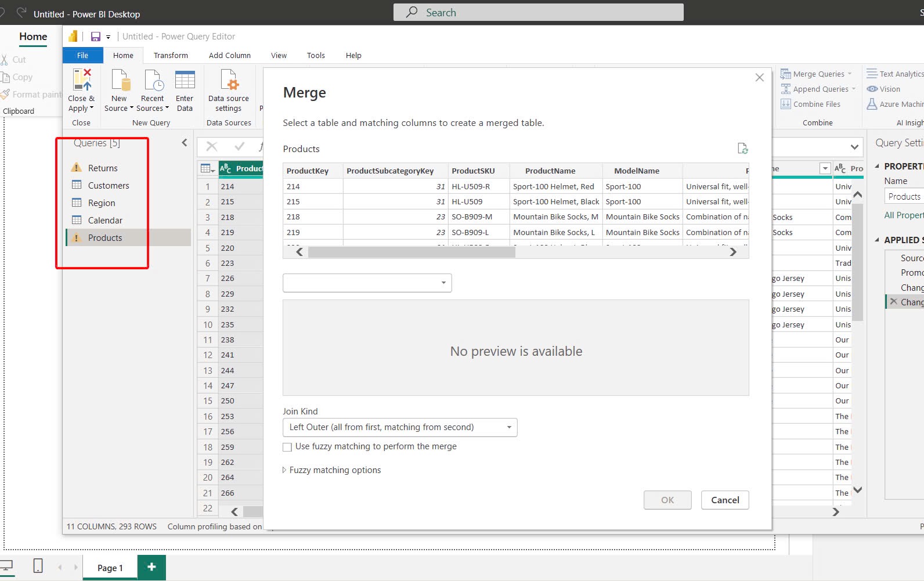Open Append Queries dropdown arrow
The image size is (924, 581).
point(854,89)
